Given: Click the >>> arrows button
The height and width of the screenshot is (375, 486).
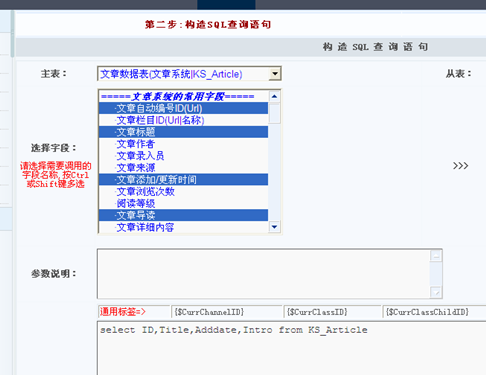Looking at the screenshot, I should [x=461, y=166].
